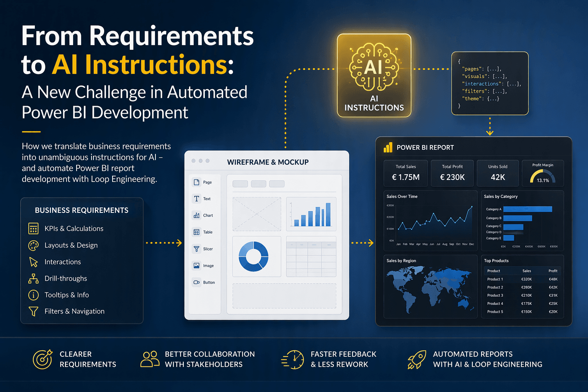The height and width of the screenshot is (392, 588).
Task: Select the Category A bar in Sales by Category
Action: click(528, 209)
